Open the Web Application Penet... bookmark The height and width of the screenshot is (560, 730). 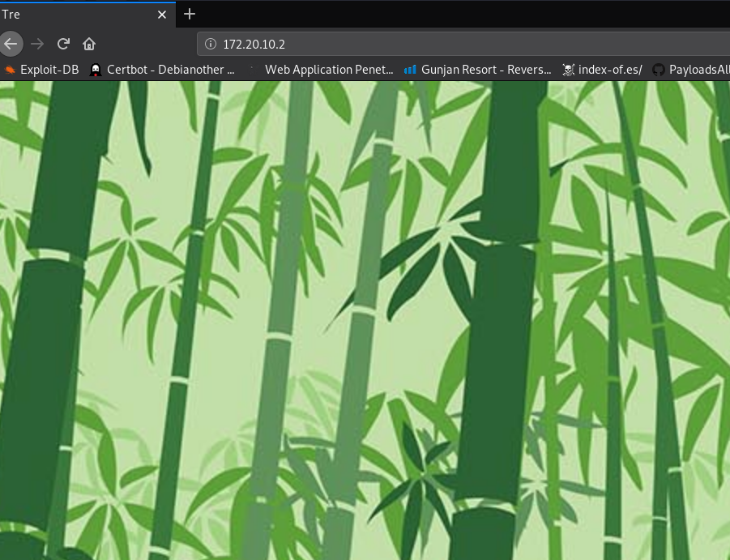pyautogui.click(x=322, y=70)
